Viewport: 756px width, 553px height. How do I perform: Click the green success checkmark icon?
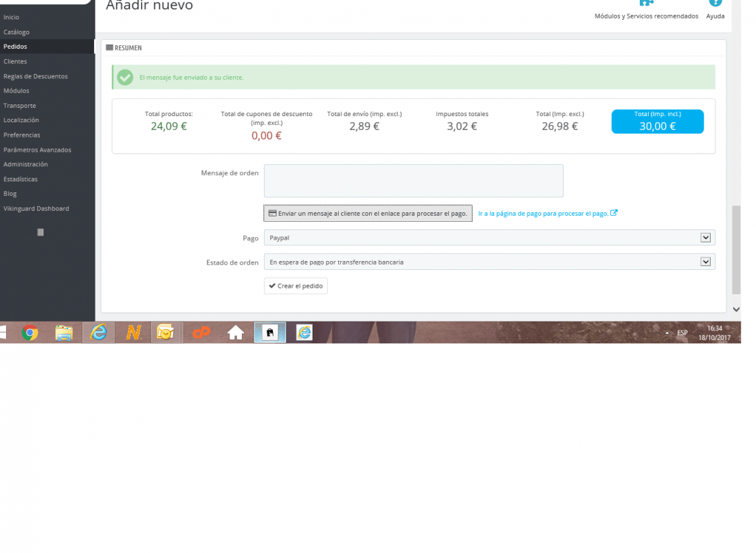tap(125, 77)
